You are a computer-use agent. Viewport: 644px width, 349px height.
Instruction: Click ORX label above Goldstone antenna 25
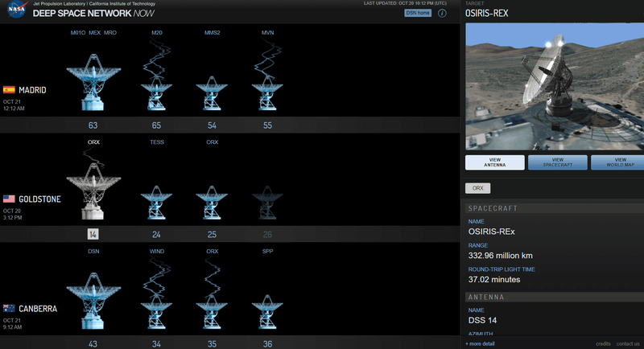(x=213, y=142)
